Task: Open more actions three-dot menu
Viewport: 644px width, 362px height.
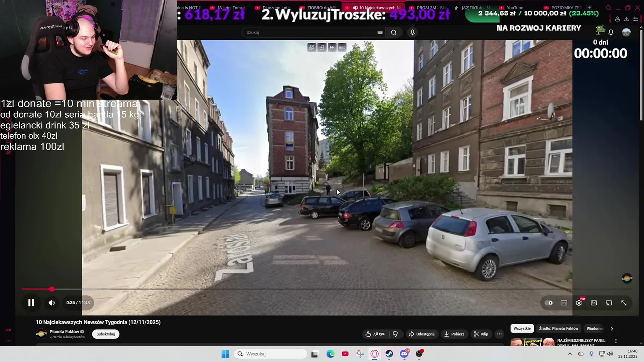Action: [499, 334]
